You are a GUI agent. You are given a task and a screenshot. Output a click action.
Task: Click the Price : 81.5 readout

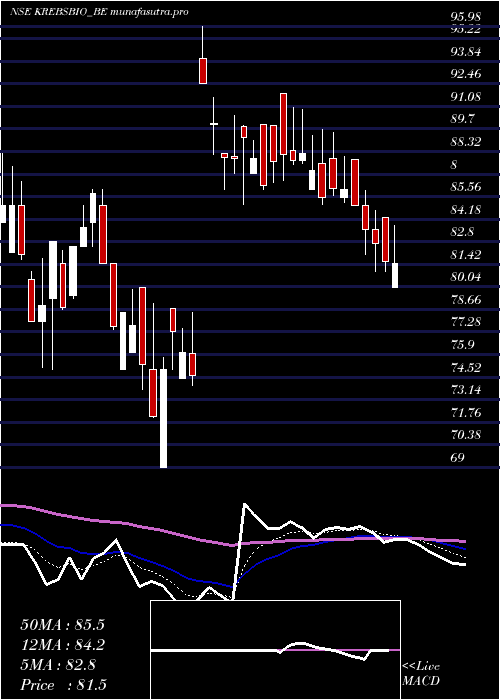[62, 685]
